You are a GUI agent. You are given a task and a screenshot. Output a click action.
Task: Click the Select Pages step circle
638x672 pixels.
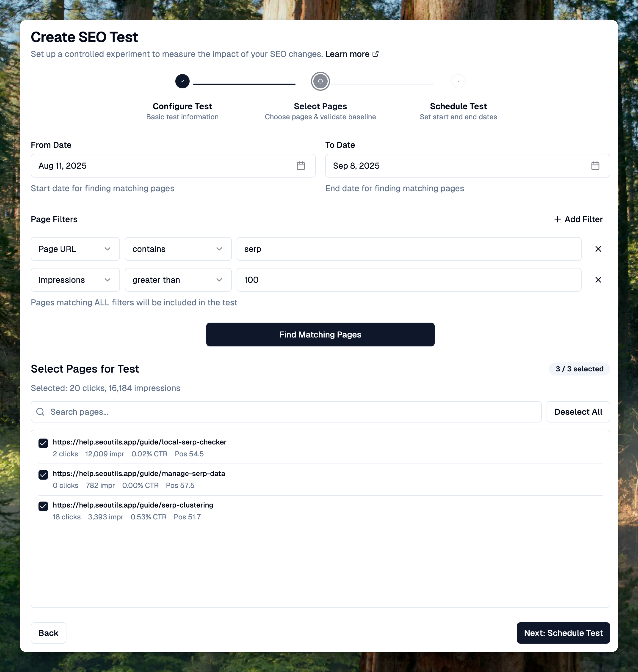click(320, 81)
